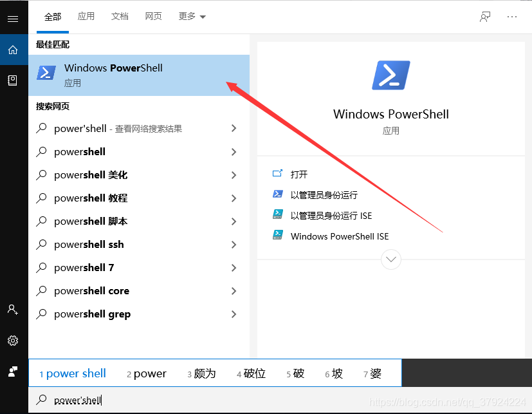
Task: Click the Windows PowerShell title in preview pane
Action: point(391,114)
